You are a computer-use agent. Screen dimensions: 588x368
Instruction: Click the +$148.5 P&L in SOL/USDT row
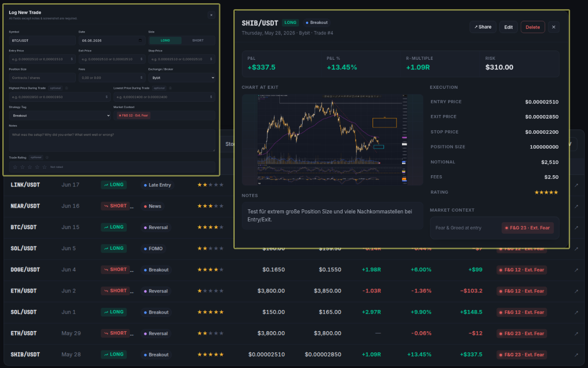tap(471, 312)
